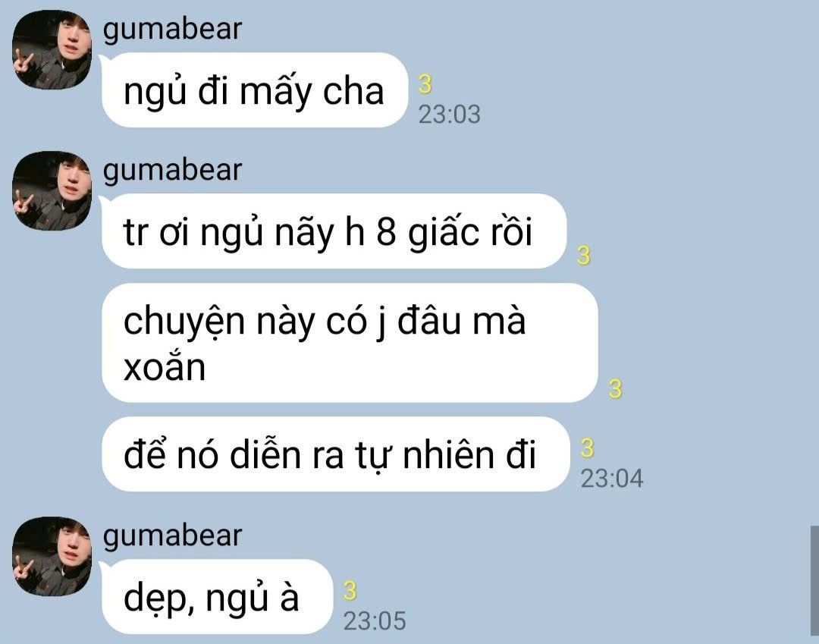The width and height of the screenshot is (819, 644).
Task: Click the read count 3 above 23:05
Action: pos(350,591)
